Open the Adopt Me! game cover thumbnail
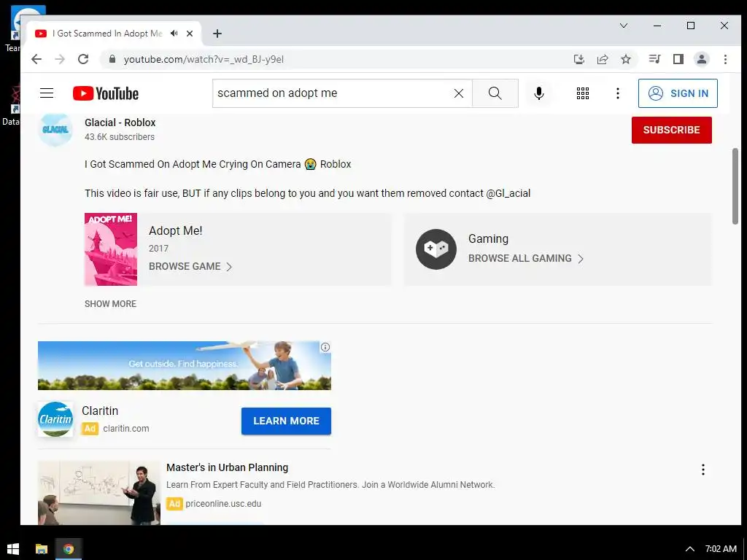This screenshot has width=747, height=560. pyautogui.click(x=111, y=249)
